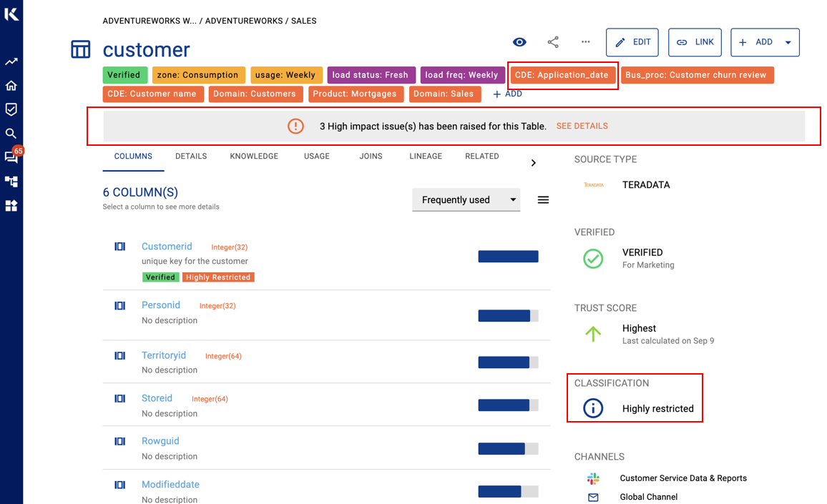Open the Territoryid column link

click(164, 355)
